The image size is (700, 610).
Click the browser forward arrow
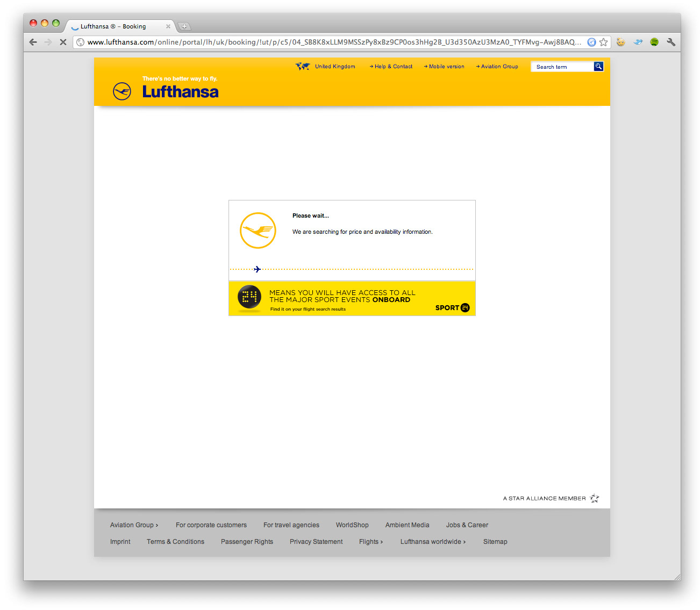click(x=48, y=42)
